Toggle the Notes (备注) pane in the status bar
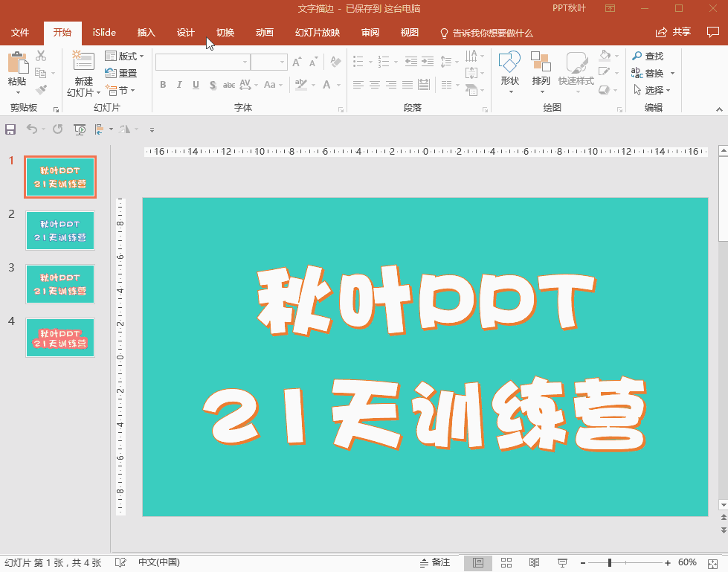 [x=435, y=562]
